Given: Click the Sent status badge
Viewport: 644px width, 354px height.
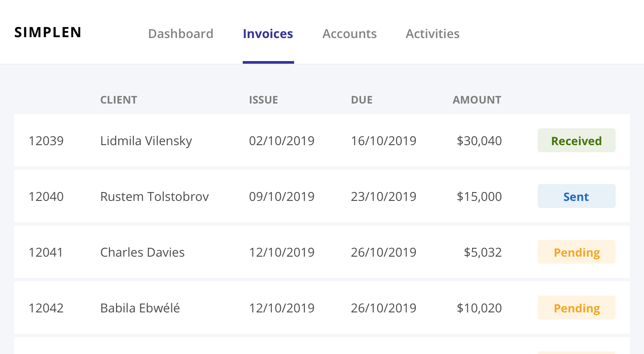Looking at the screenshot, I should (576, 196).
